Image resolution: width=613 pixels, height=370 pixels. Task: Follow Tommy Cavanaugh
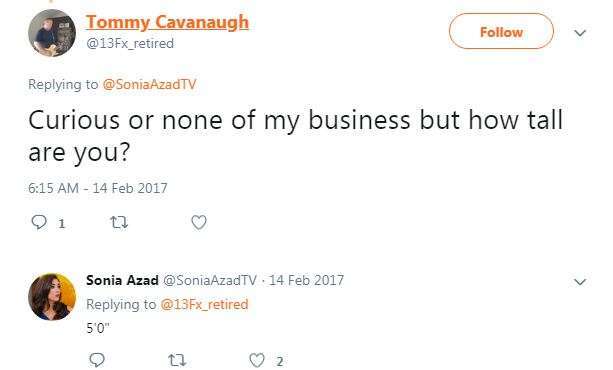point(501,31)
